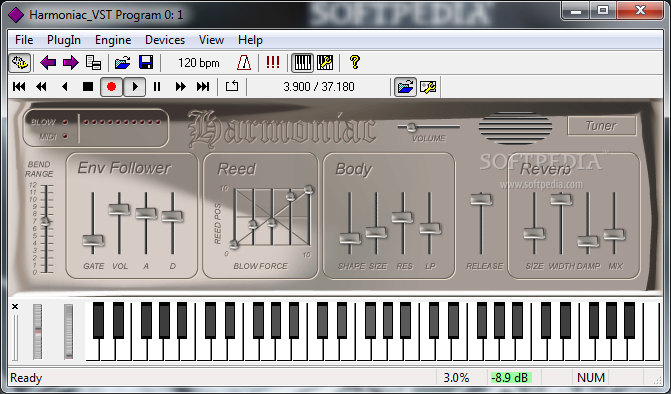Stop playback with the square button
Screen dimensions: 671x394
88,87
